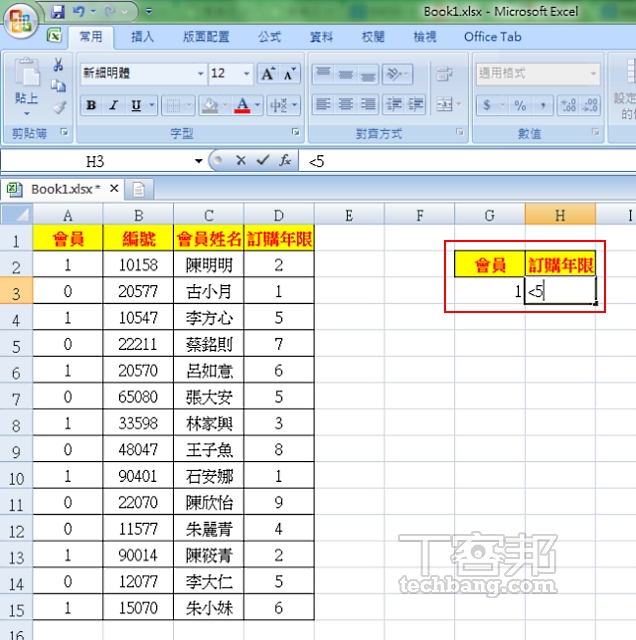
Task: Open the phonetic guide 中 tool
Action: pyautogui.click(x=279, y=106)
